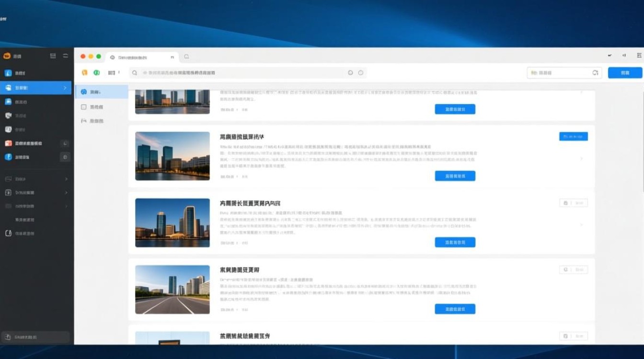Expand the first collapsed group in the lower sidebar
Image resolution: width=644 pixels, height=359 pixels.
pos(67,179)
